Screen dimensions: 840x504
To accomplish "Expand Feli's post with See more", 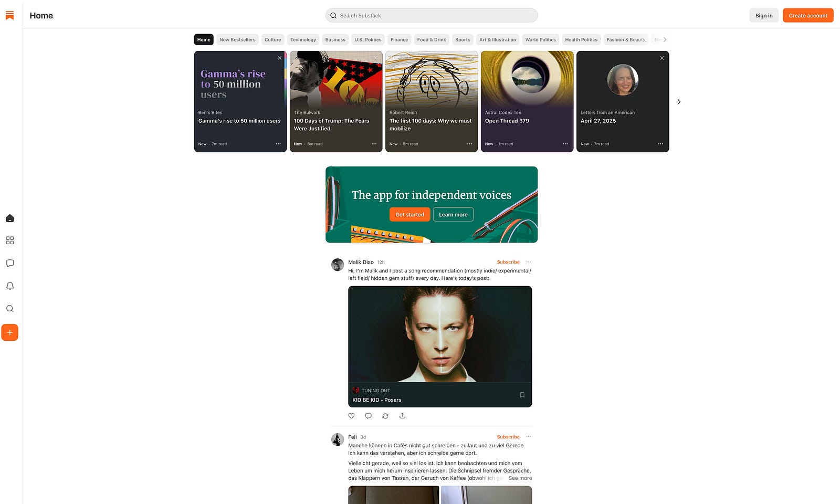I will pyautogui.click(x=520, y=478).
